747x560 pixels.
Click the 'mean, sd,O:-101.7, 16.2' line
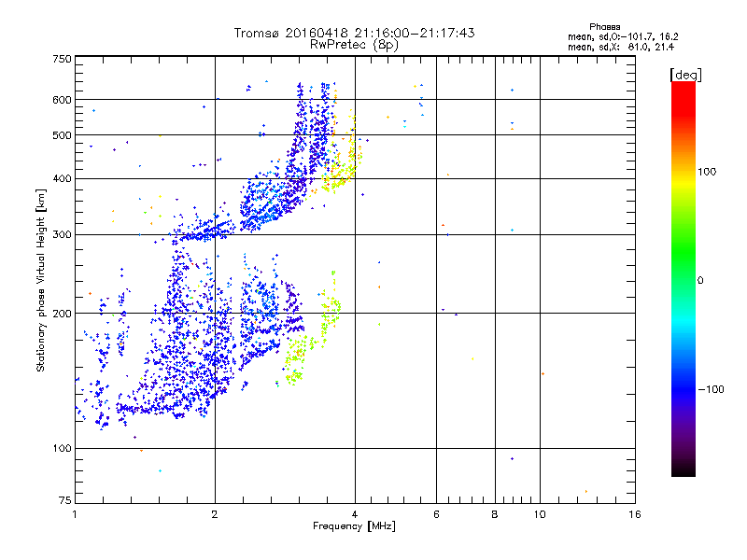click(x=623, y=36)
